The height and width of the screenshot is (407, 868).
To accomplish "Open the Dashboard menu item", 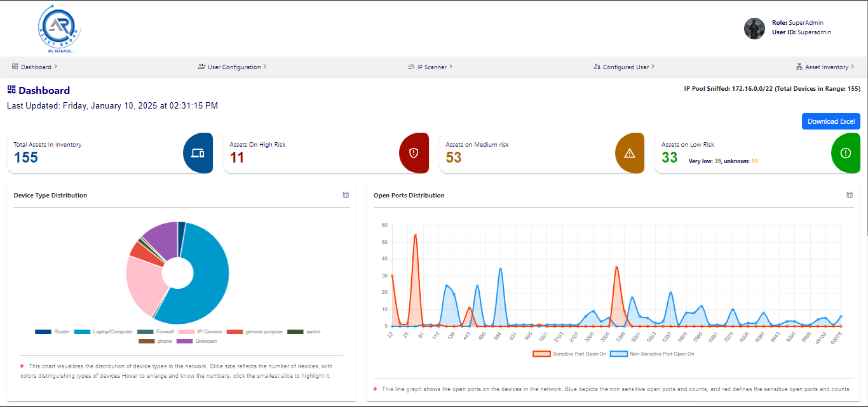I will (35, 67).
